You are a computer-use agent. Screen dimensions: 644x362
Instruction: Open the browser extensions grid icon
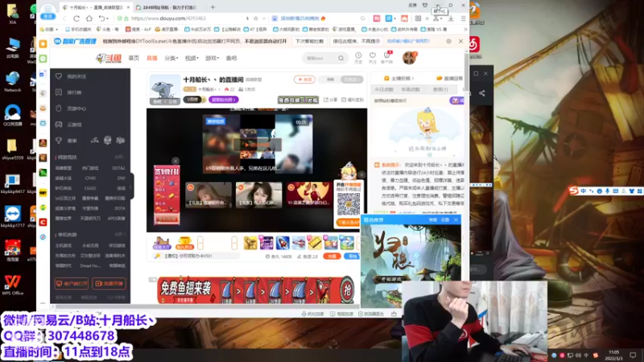click(x=418, y=19)
